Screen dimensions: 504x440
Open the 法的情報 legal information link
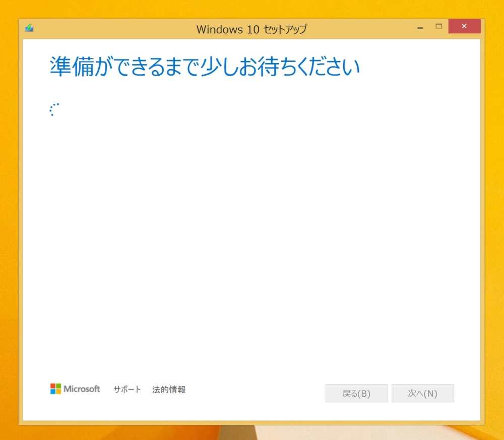click(x=169, y=389)
